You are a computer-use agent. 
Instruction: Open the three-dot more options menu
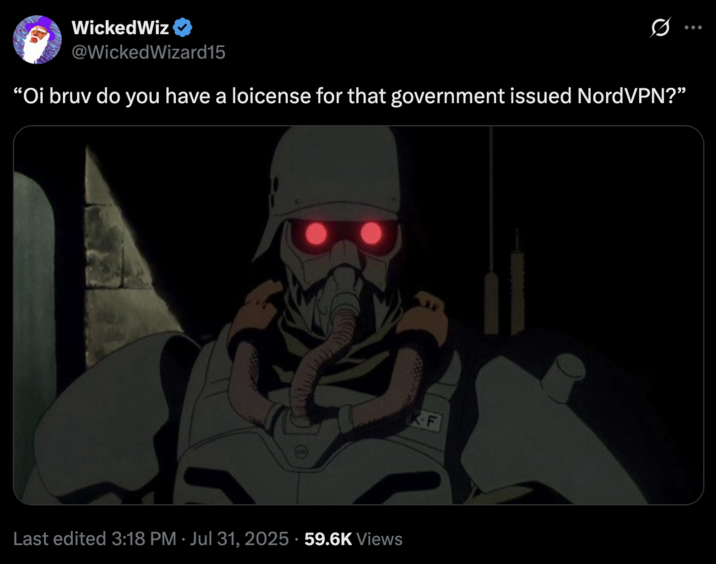coord(693,28)
